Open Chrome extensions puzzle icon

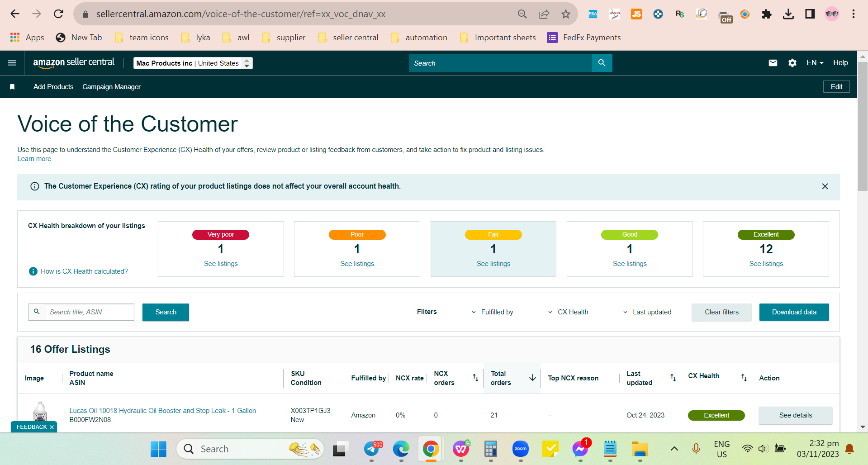click(767, 14)
